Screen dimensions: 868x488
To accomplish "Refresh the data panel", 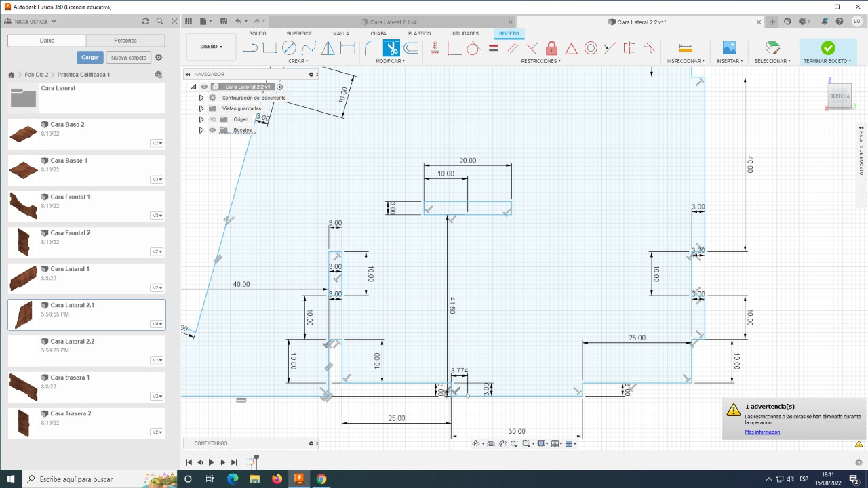I will (145, 22).
